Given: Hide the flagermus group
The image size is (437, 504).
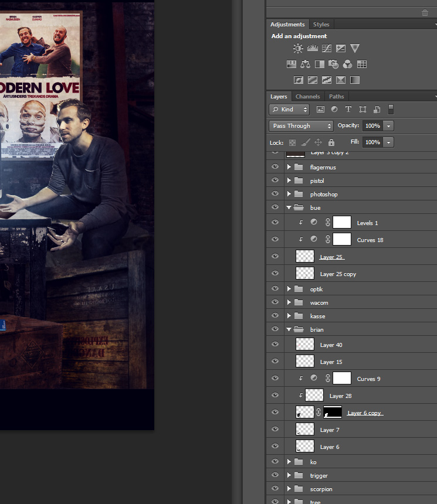Looking at the screenshot, I should tap(275, 166).
